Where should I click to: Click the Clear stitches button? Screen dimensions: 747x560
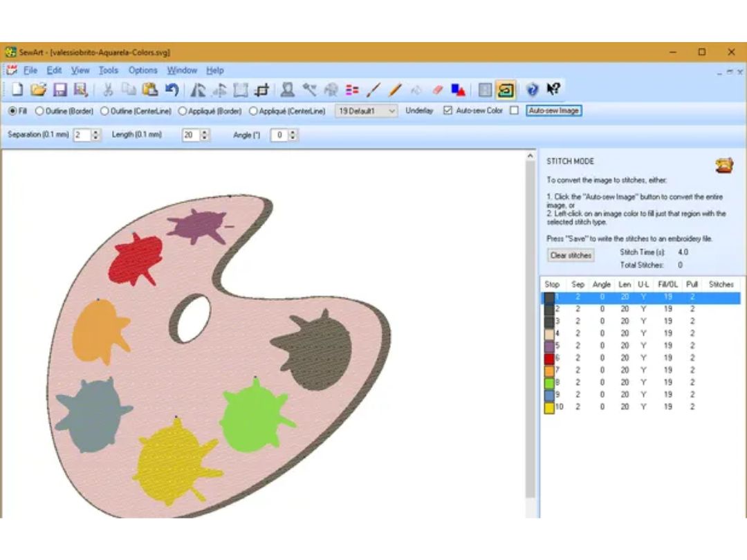(x=571, y=255)
